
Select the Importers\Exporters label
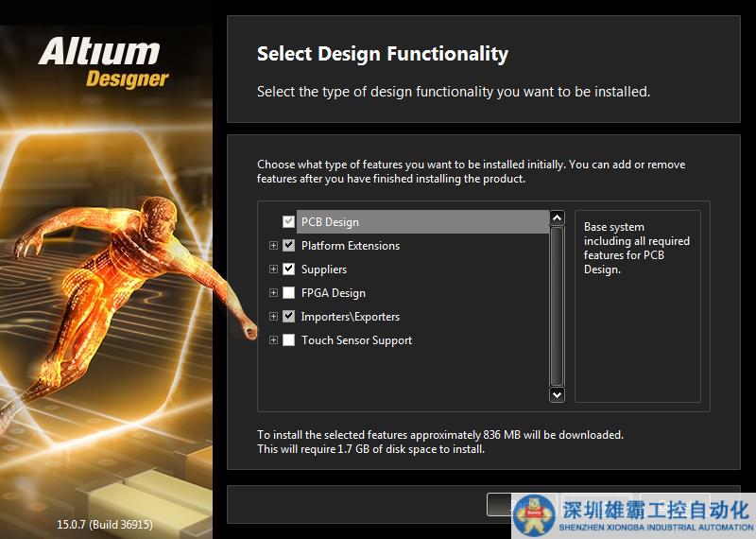(350, 317)
